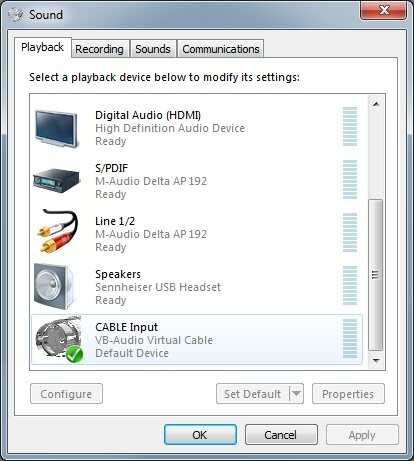
Task: Confirm with the OK button
Action: tap(200, 435)
